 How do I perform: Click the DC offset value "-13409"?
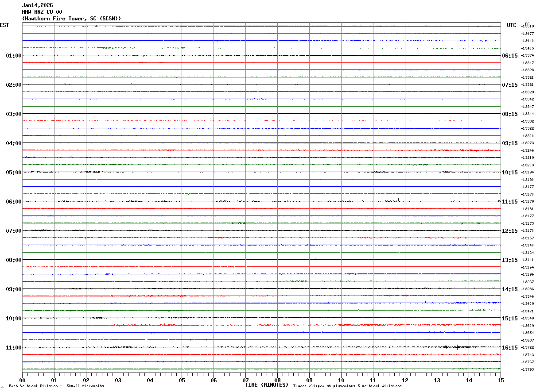tap(528, 304)
